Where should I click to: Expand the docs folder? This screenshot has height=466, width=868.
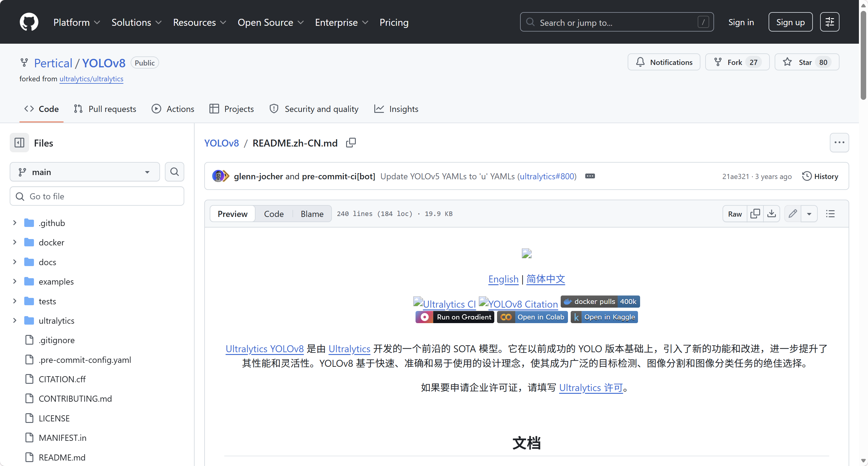(15, 262)
